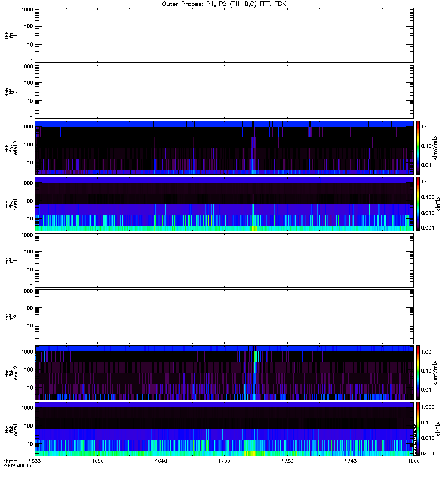Click inside the thc fbk edc12 spectrogram
This screenshot has height=478, width=448.
click(x=224, y=372)
